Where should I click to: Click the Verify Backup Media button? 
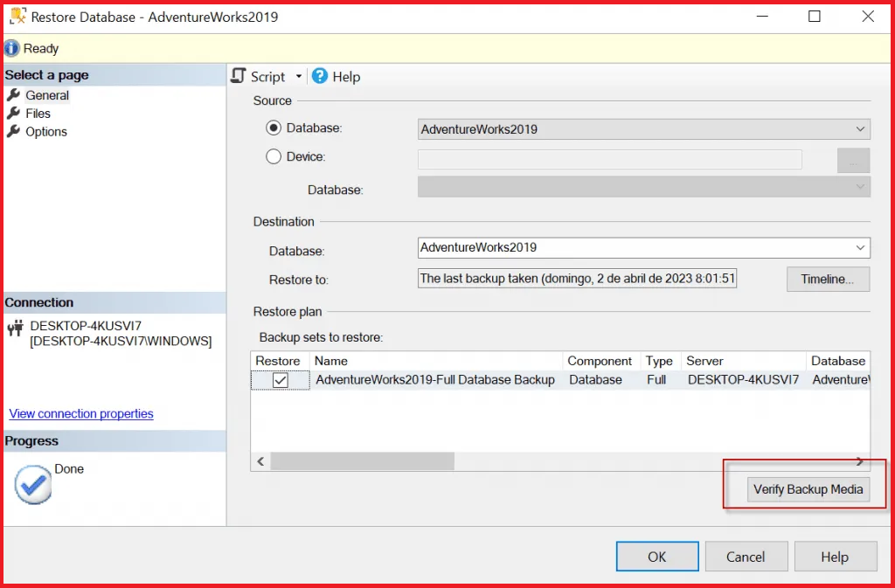pos(808,489)
